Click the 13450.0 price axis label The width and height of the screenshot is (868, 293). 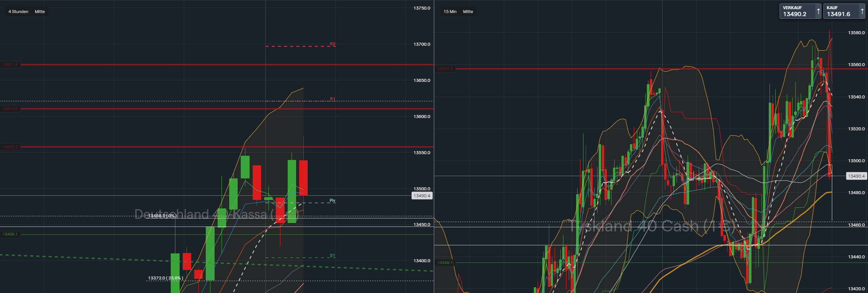coord(422,225)
